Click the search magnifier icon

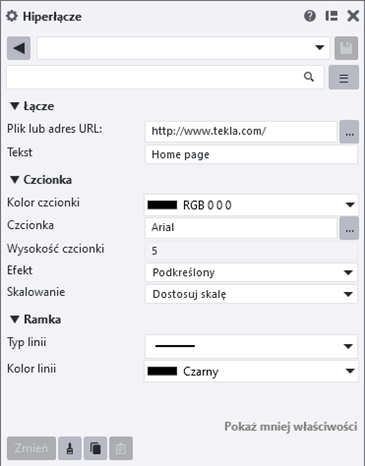(x=309, y=77)
